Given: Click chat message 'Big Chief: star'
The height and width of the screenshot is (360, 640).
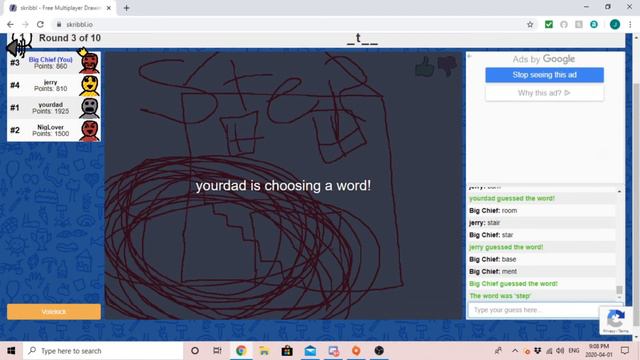Looking at the screenshot, I should point(491,235).
